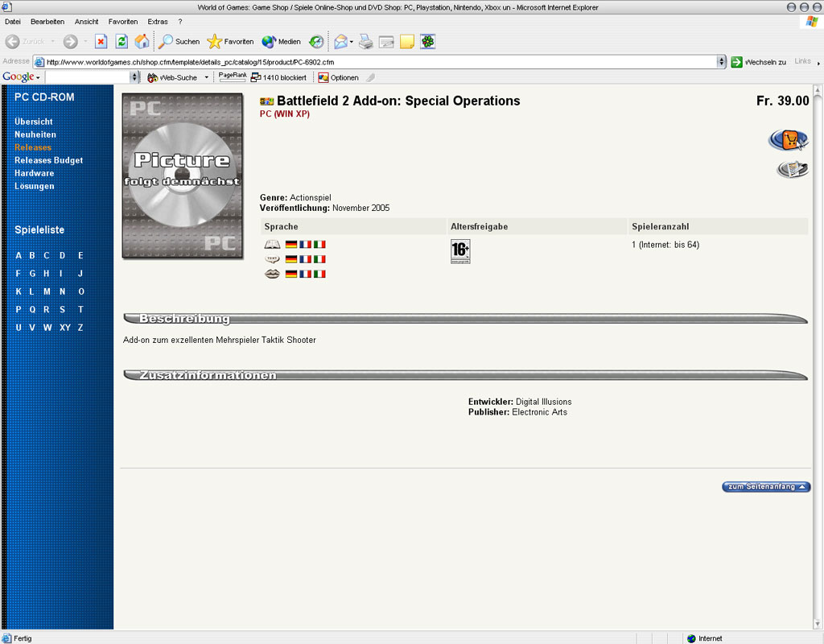Open browsing history clock icon
The image size is (824, 644).
pos(316,42)
